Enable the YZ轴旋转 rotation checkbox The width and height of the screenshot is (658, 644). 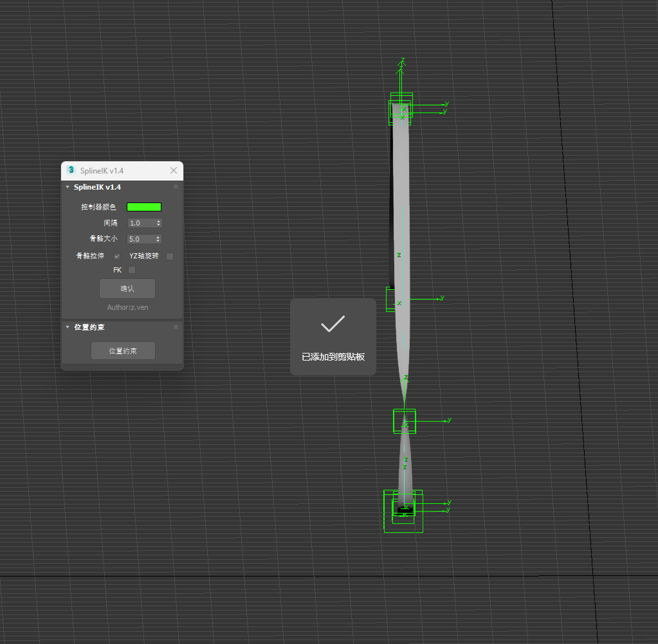[x=169, y=256]
